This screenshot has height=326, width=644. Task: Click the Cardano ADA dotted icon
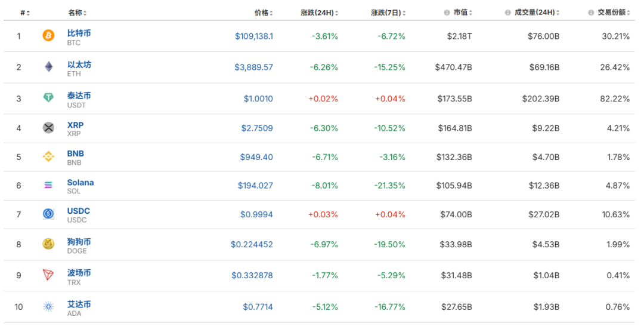[x=48, y=307]
